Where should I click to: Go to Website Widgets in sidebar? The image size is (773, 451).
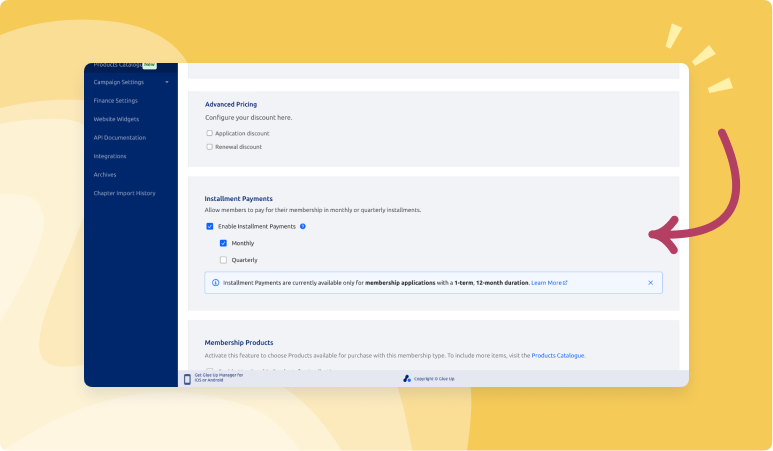tap(117, 119)
